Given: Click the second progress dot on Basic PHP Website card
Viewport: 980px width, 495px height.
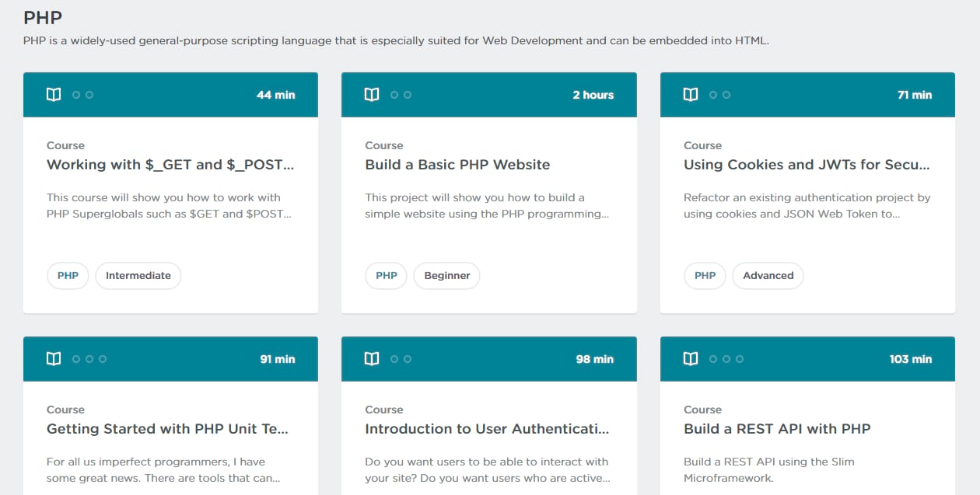Looking at the screenshot, I should click(406, 95).
